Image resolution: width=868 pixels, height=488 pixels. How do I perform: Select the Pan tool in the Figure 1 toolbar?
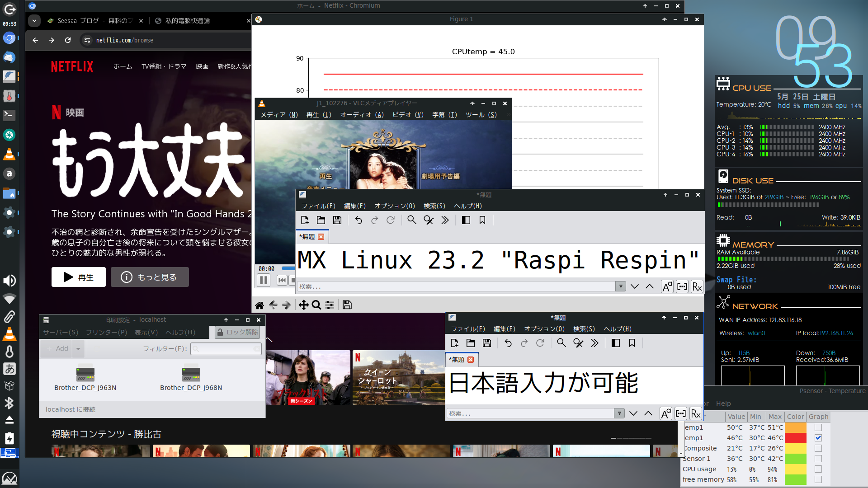(x=304, y=305)
